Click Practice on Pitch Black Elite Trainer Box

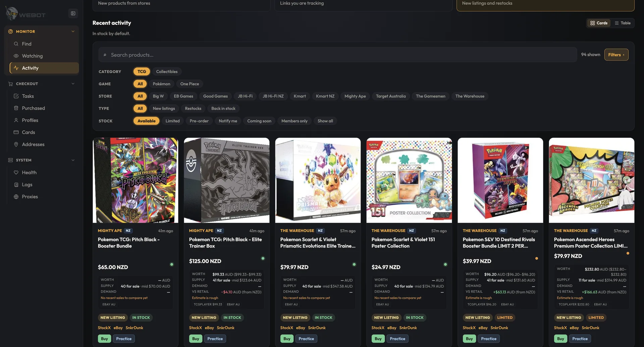[215, 339]
